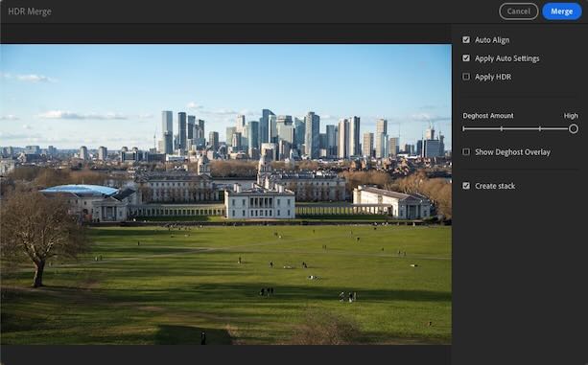Disable Apply Auto Settings checkbox
The width and height of the screenshot is (588, 365).
pyautogui.click(x=466, y=58)
